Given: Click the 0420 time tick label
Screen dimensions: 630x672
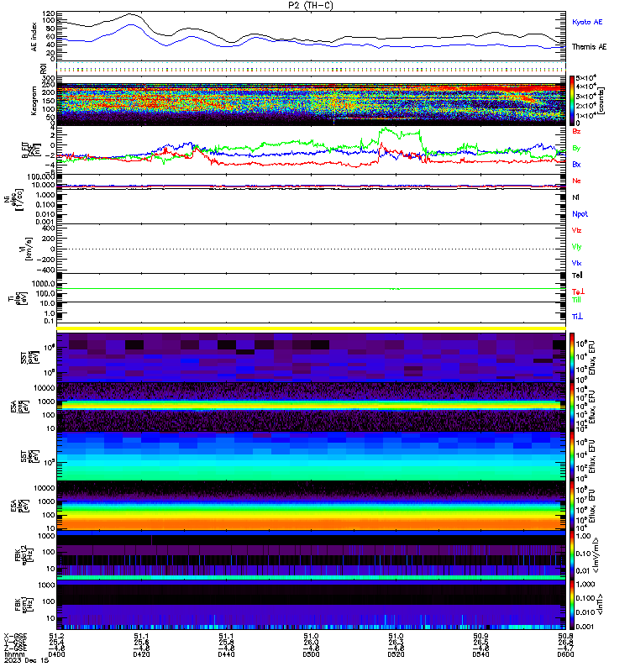Looking at the screenshot, I should 141,655.
